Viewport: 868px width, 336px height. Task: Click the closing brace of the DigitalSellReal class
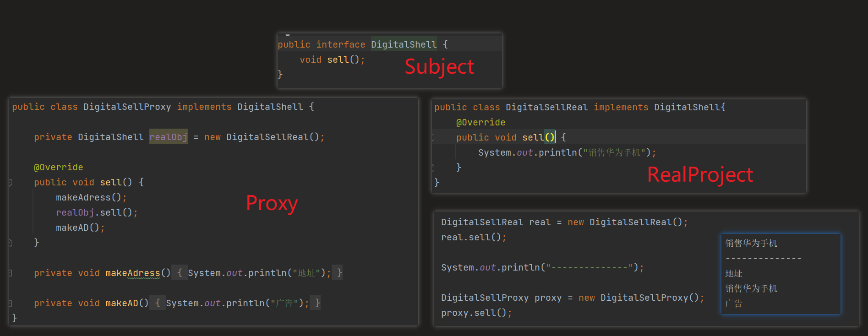pyautogui.click(x=437, y=182)
